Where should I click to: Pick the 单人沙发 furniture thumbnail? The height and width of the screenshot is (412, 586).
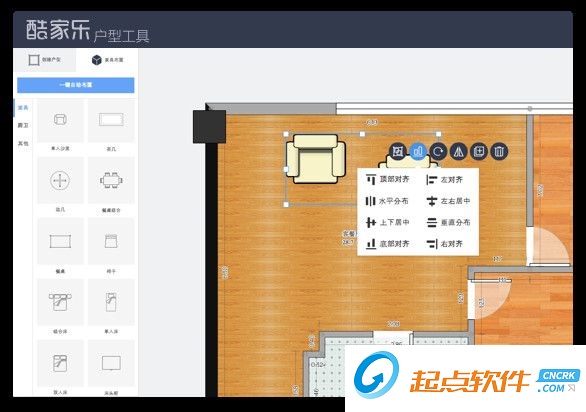60,120
